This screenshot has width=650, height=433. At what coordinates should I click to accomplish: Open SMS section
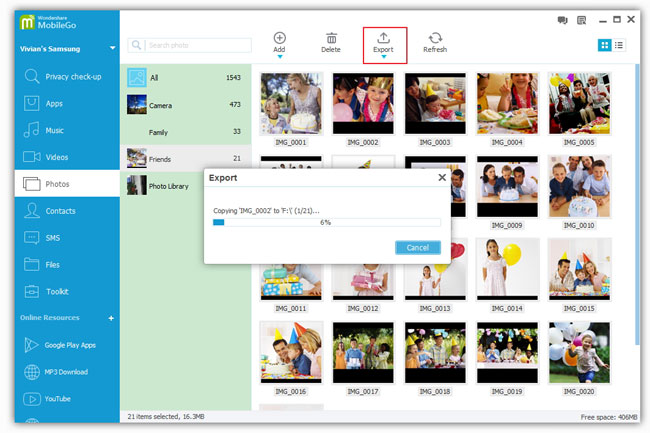point(67,238)
